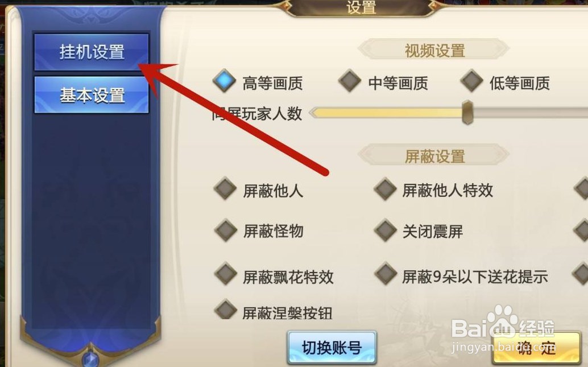Viewport: 588px width, 367px height.
Task: Open the 挂机设置 tab
Action: [x=92, y=52]
